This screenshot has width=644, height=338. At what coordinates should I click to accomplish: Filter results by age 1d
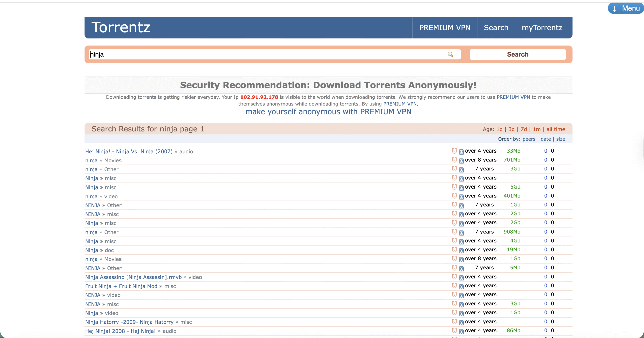coord(499,129)
